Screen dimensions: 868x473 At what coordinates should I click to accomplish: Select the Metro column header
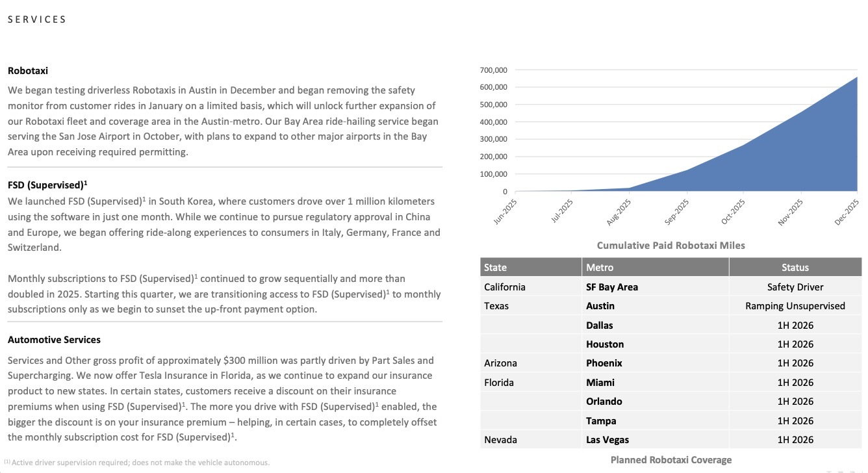tap(599, 268)
